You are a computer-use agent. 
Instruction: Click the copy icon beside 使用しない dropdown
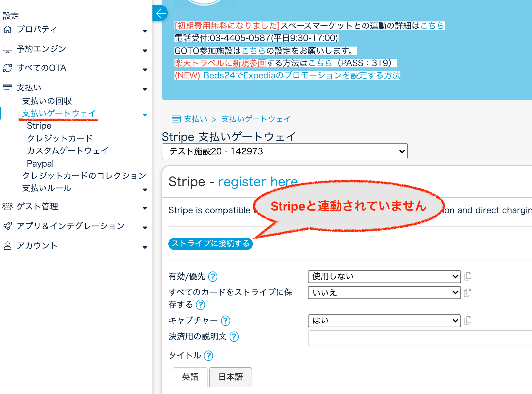click(x=467, y=276)
